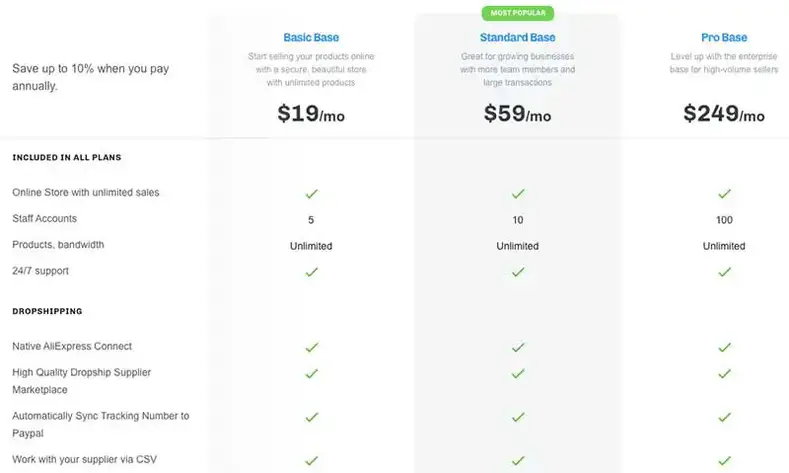Click the Basic Base plan title

[311, 37]
